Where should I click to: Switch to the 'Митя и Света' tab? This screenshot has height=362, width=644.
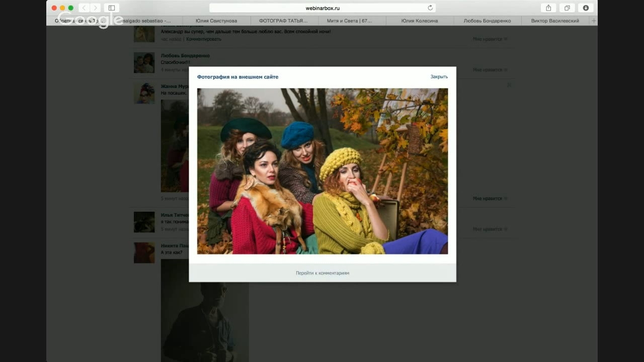pyautogui.click(x=352, y=21)
